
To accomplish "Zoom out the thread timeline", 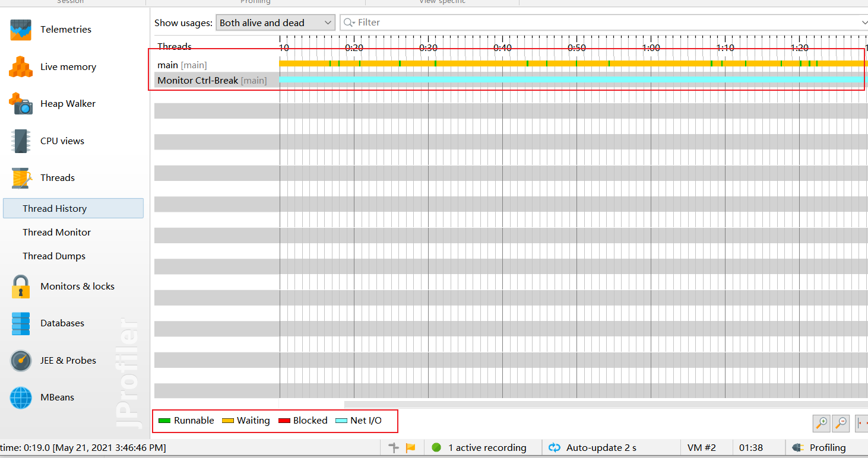I will [841, 423].
